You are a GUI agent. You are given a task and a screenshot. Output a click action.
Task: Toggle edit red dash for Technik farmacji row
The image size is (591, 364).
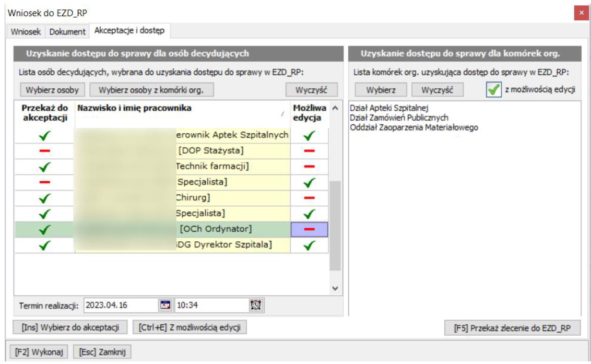click(x=310, y=167)
